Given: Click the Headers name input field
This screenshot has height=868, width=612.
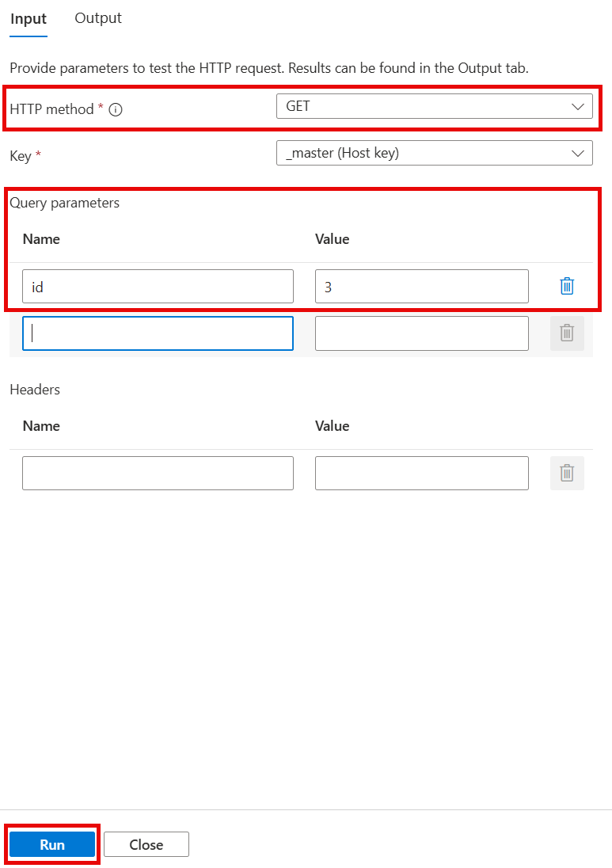Looking at the screenshot, I should coord(158,473).
